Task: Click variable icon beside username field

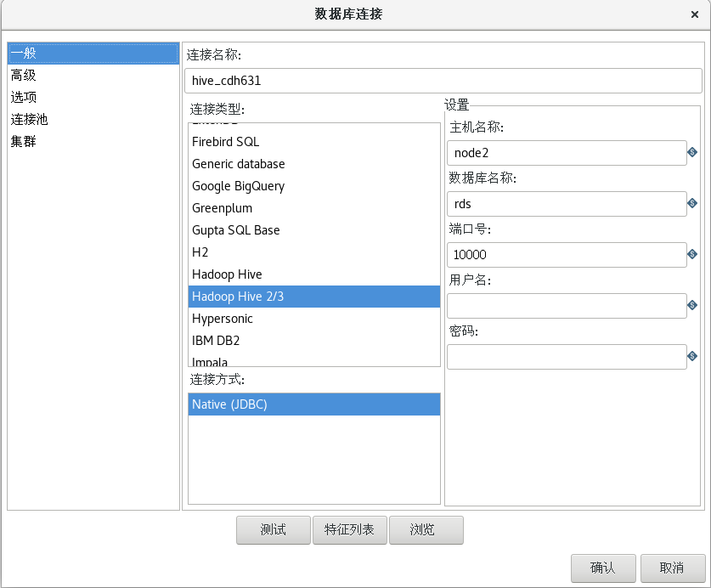Action: pyautogui.click(x=692, y=305)
